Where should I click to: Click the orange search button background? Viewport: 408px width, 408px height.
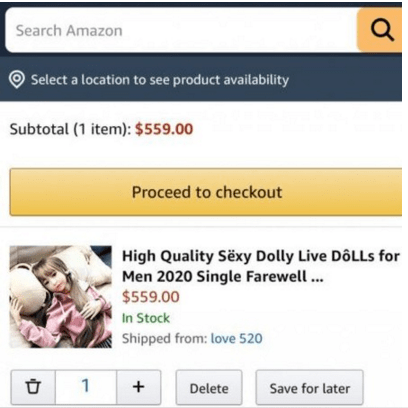click(379, 30)
